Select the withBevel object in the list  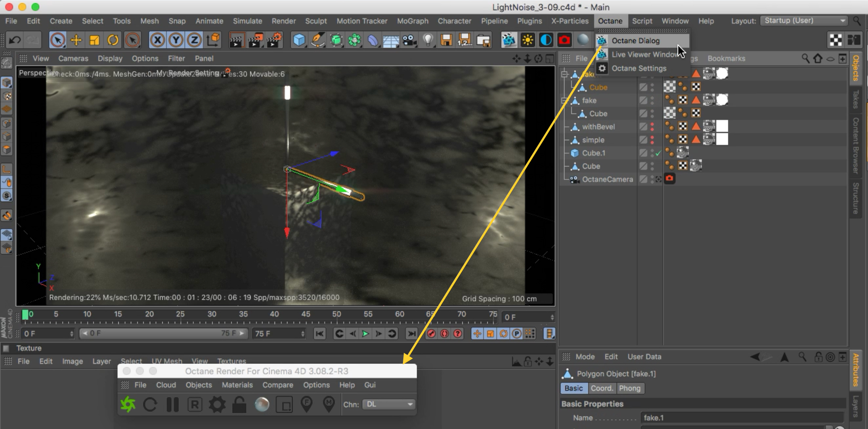pyautogui.click(x=598, y=126)
